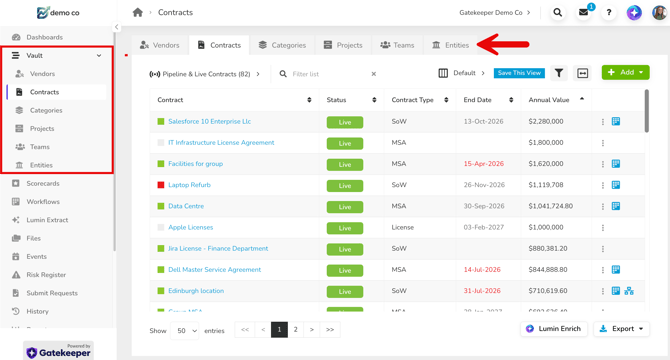Launch the purple Lumin AI sparkle icon
The width and height of the screenshot is (670, 360).
634,12
